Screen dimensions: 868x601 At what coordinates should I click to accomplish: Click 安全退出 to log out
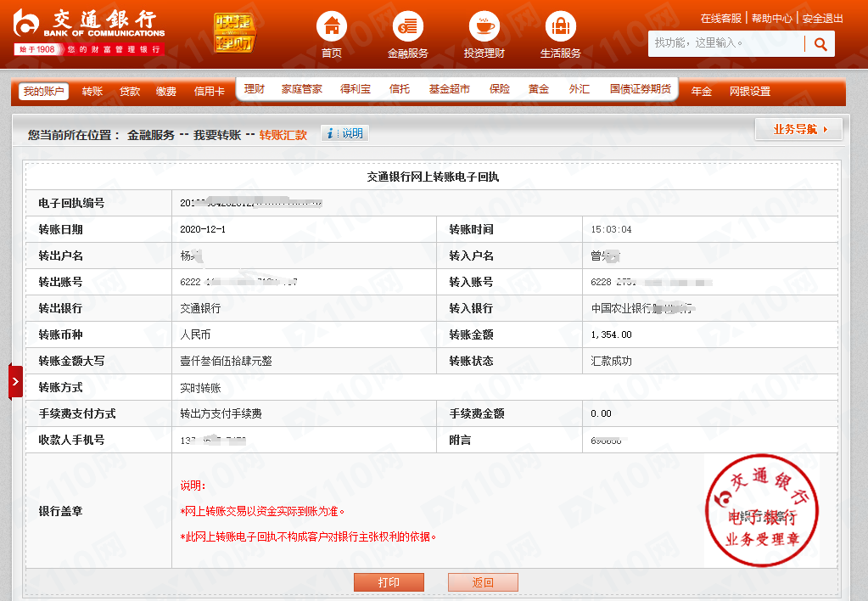tap(823, 19)
